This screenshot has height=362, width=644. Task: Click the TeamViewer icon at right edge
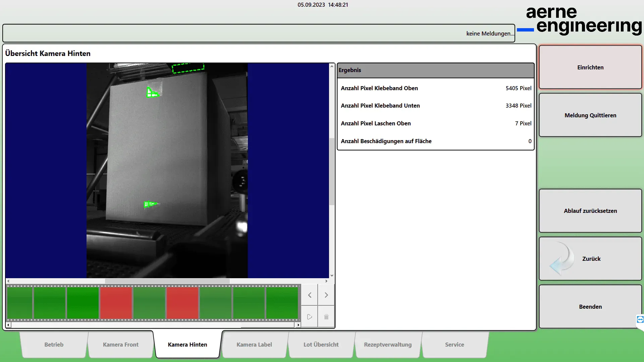click(x=640, y=319)
